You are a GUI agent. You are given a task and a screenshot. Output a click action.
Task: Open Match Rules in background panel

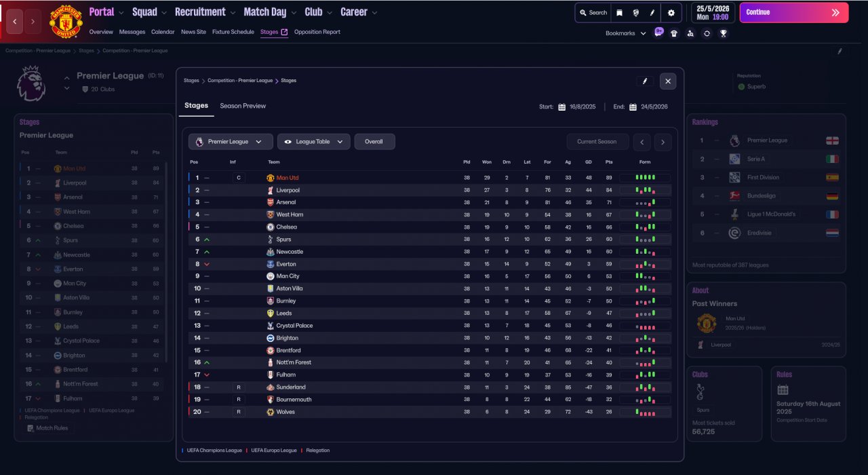[x=47, y=428]
